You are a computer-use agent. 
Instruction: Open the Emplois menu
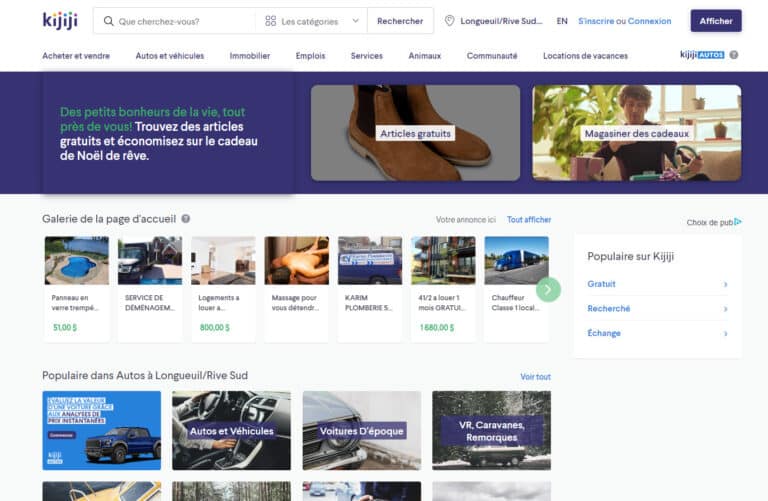pyautogui.click(x=310, y=56)
